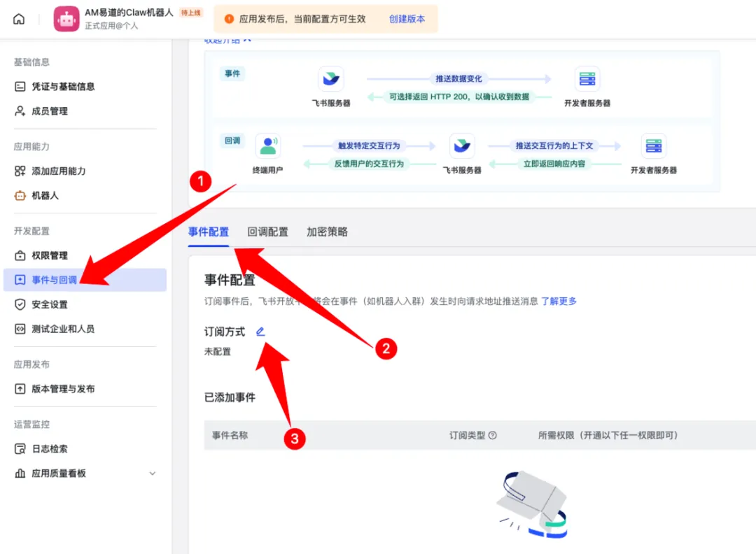Click the help icon beside 订阅类型
The width and height of the screenshot is (756, 554).
tap(492, 436)
